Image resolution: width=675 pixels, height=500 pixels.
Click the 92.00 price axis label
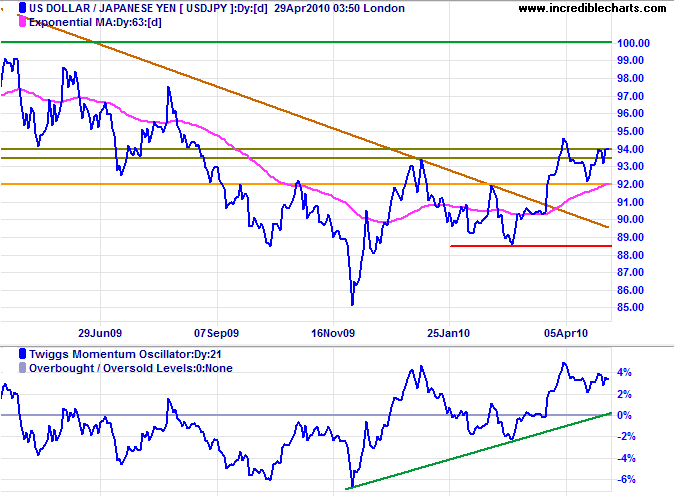click(631, 184)
